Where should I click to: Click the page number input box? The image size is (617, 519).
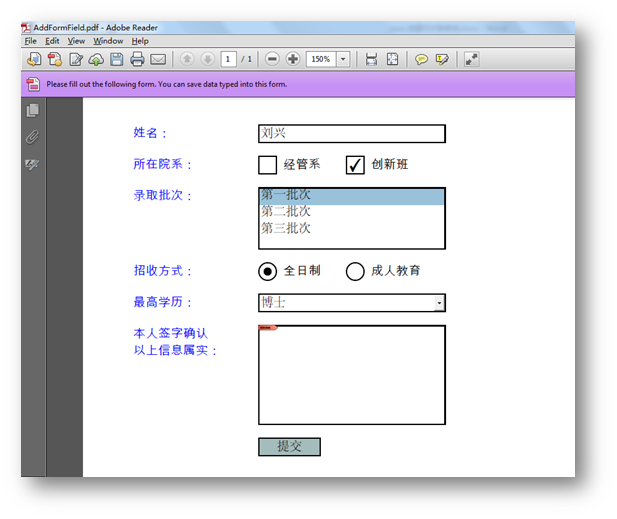tap(228, 59)
